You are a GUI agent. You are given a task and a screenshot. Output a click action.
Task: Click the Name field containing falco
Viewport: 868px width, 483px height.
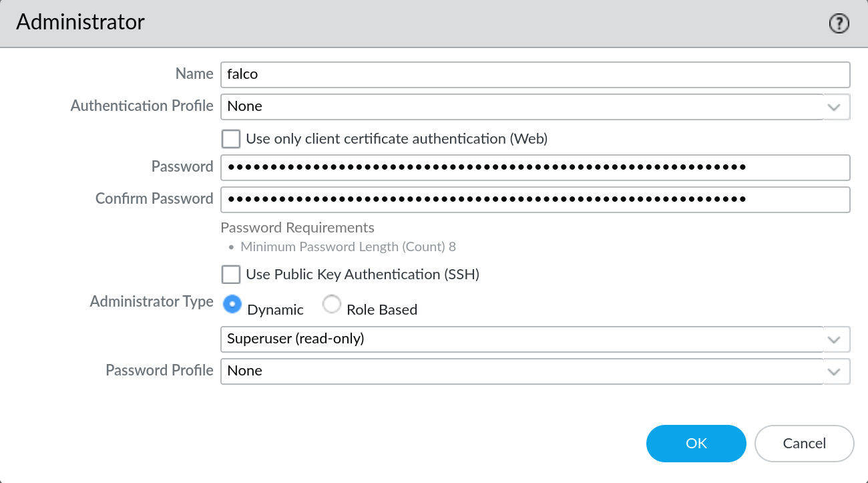coord(534,74)
